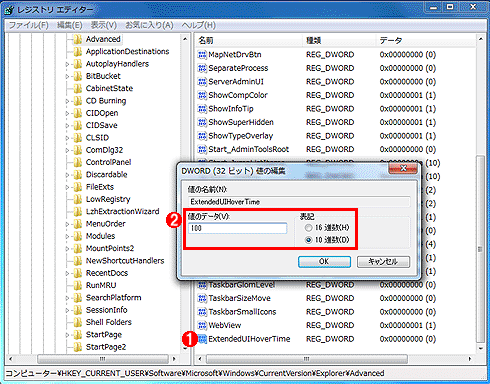The width and height of the screenshot is (490, 384).
Task: Confirm the DWORD edit with OK
Action: (324, 262)
